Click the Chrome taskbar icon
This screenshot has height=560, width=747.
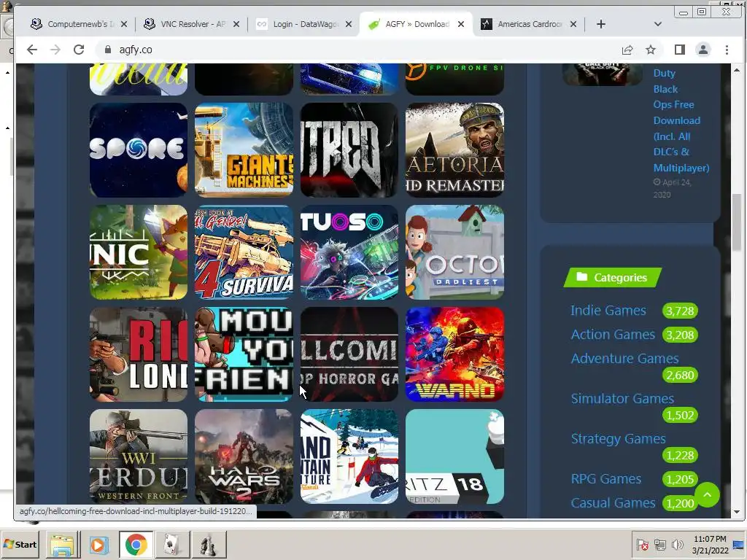[x=136, y=545]
